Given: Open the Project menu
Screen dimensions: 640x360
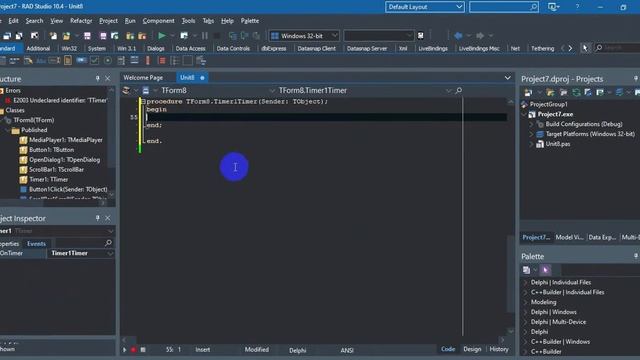Looking at the screenshot, I should (x=108, y=21).
